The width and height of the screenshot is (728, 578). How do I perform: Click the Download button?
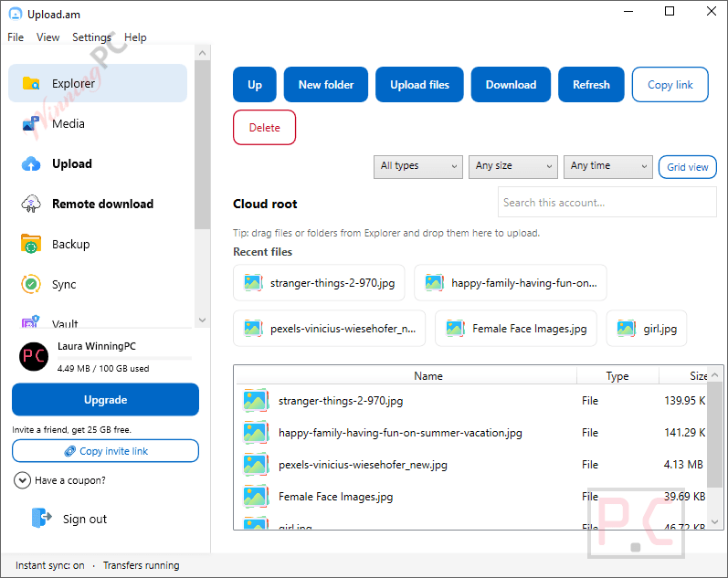[x=511, y=85]
